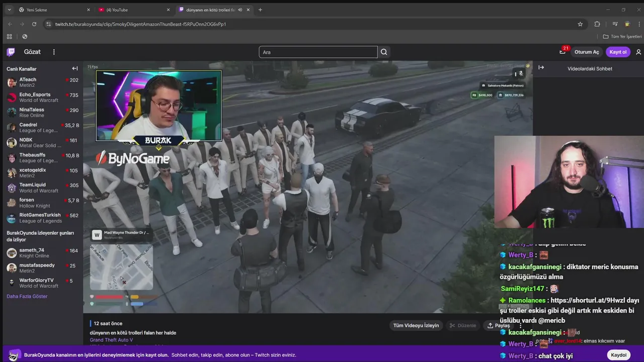Click the address bar URL
The height and width of the screenshot is (362, 644).
[140, 24]
